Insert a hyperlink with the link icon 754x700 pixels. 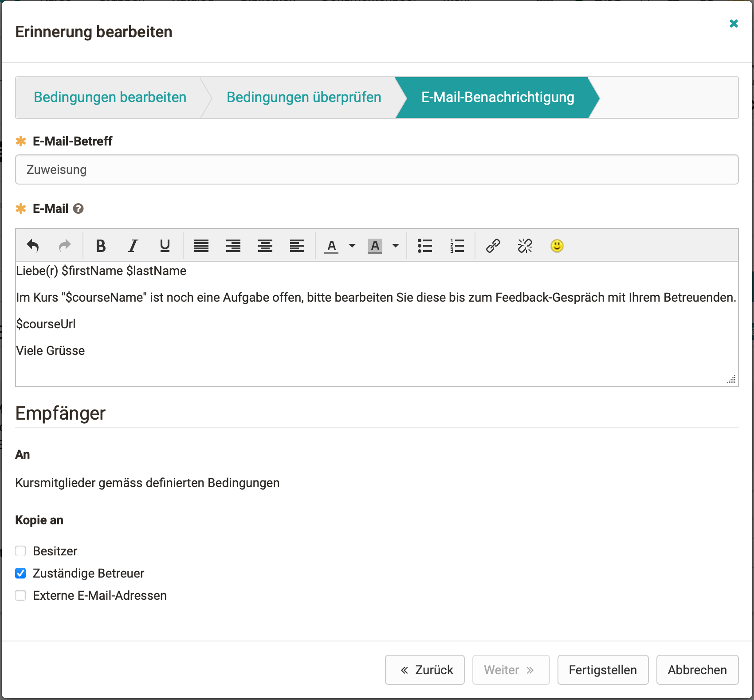click(493, 246)
